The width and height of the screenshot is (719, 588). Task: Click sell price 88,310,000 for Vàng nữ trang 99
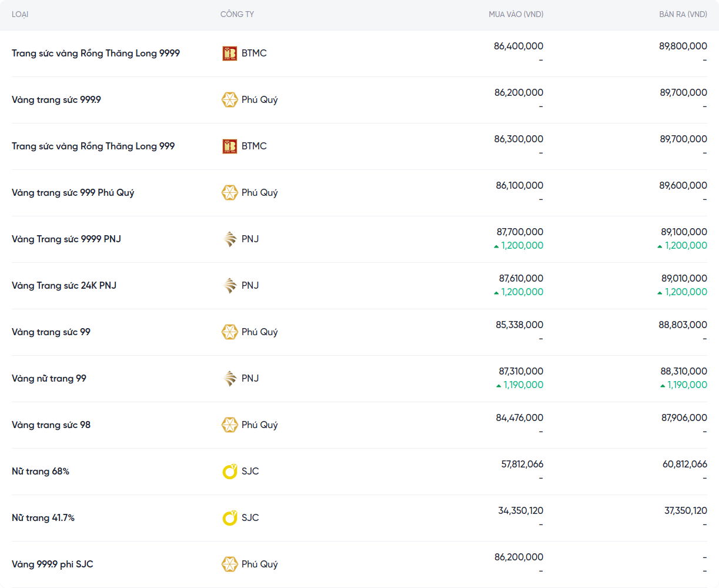(x=684, y=372)
